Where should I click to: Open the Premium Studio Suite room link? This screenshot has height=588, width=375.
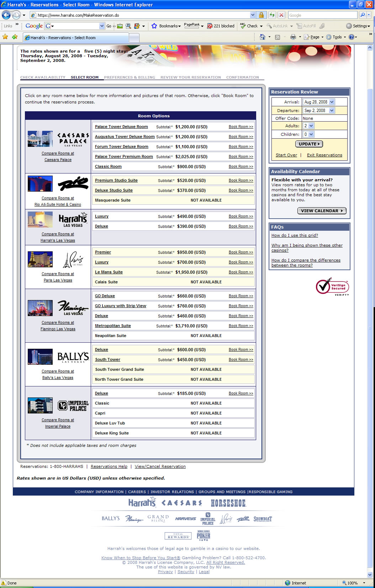pos(116,181)
